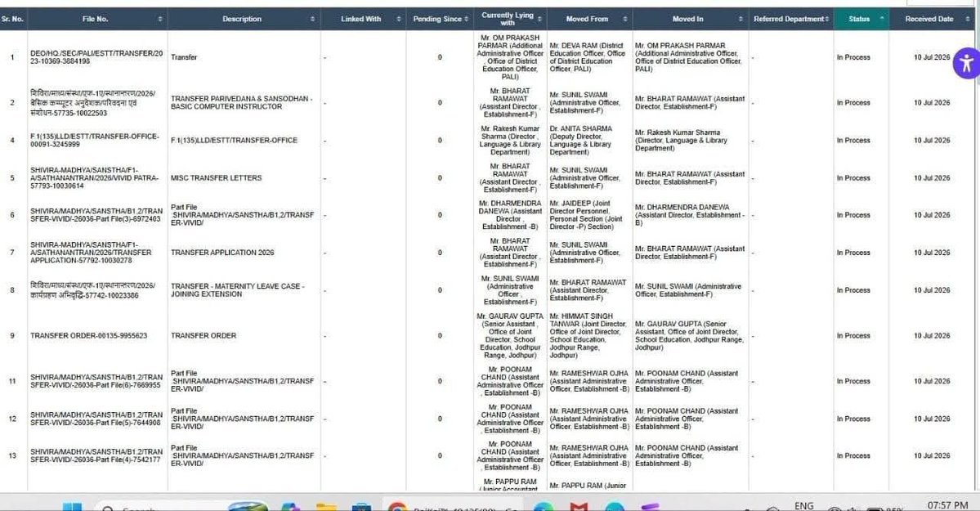Open file ending Part File(4)-7542177

point(96,456)
